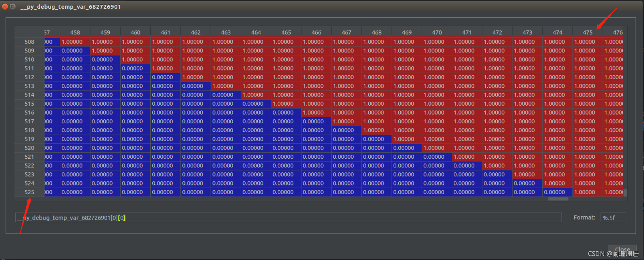The width and height of the screenshot is (644, 260).
Task: Select row header 524
Action: click(29, 183)
